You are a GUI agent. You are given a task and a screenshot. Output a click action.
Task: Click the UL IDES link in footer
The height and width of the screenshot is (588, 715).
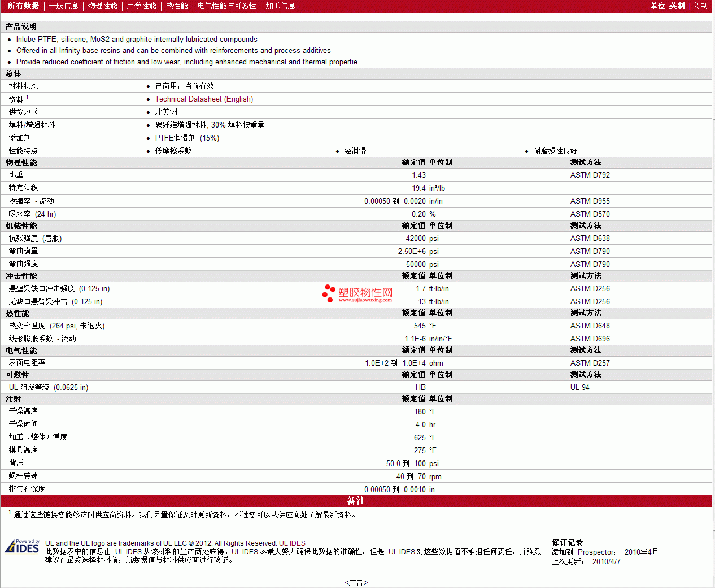292,543
